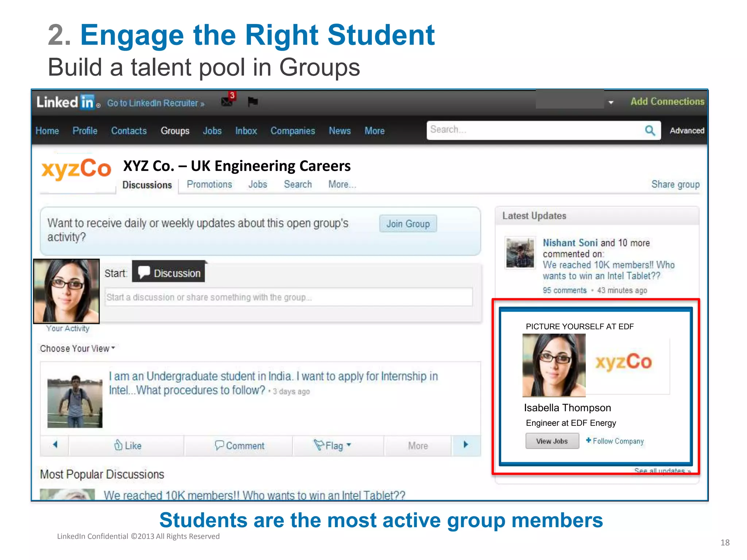This screenshot has width=747, height=560.
Task: Click the Discussion speech bubble icon
Action: click(x=144, y=272)
